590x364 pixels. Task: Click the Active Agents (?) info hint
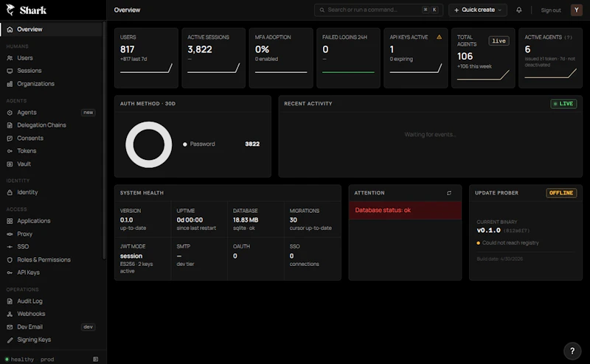[x=568, y=38]
